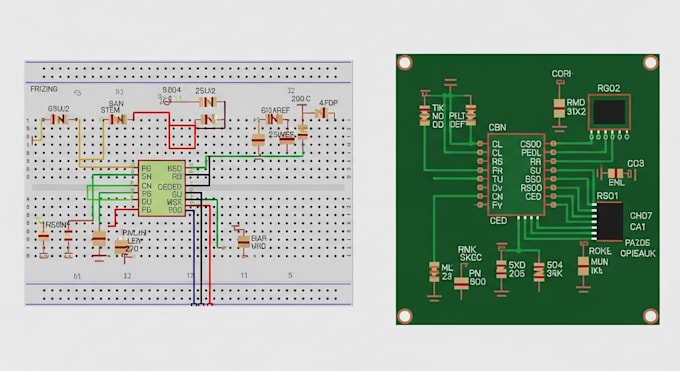The image size is (680, 371).
Task: Select the 5XD 205 resistor
Action: [x=501, y=269]
